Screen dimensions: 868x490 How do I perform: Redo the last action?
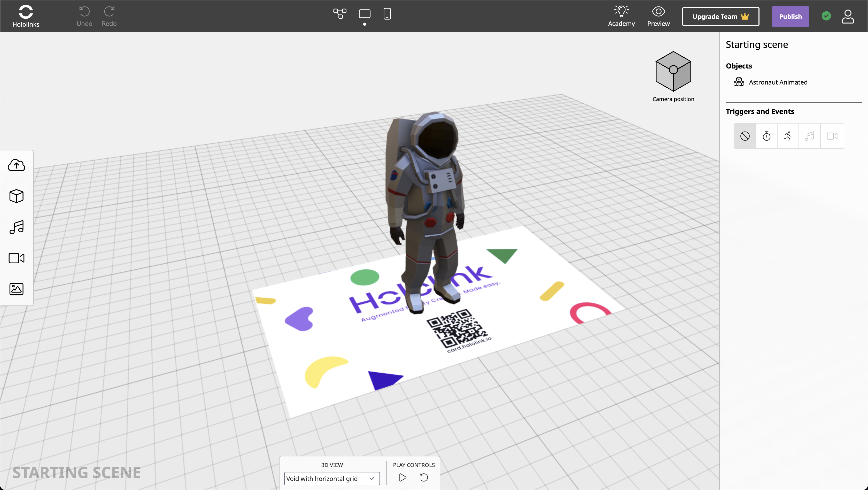pyautogui.click(x=109, y=16)
